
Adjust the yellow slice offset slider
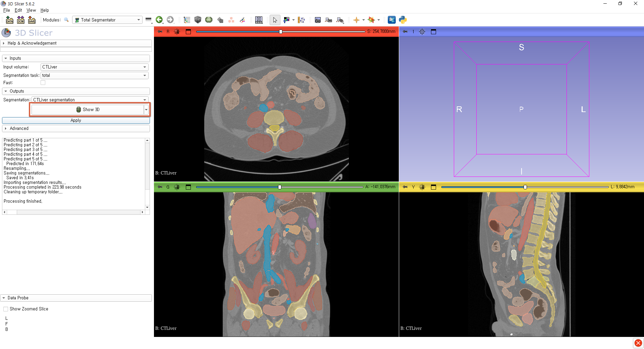[525, 187]
